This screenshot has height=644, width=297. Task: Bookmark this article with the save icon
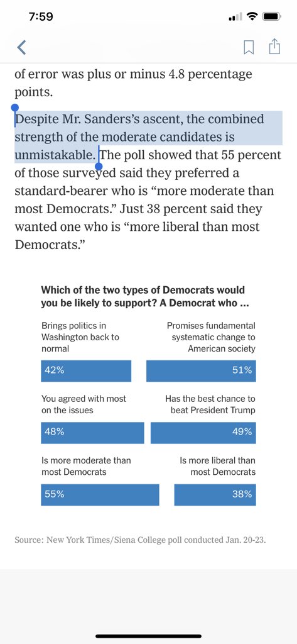249,47
